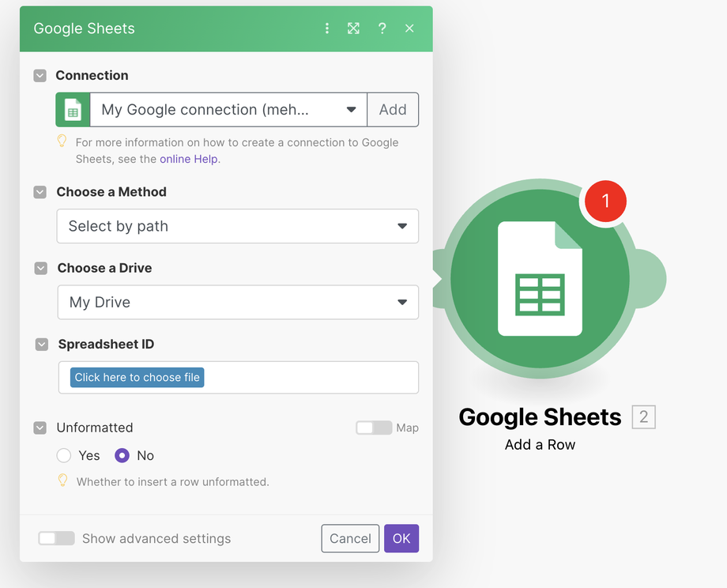This screenshot has height=588, width=727.
Task: Cancel the module configuration
Action: 350,538
